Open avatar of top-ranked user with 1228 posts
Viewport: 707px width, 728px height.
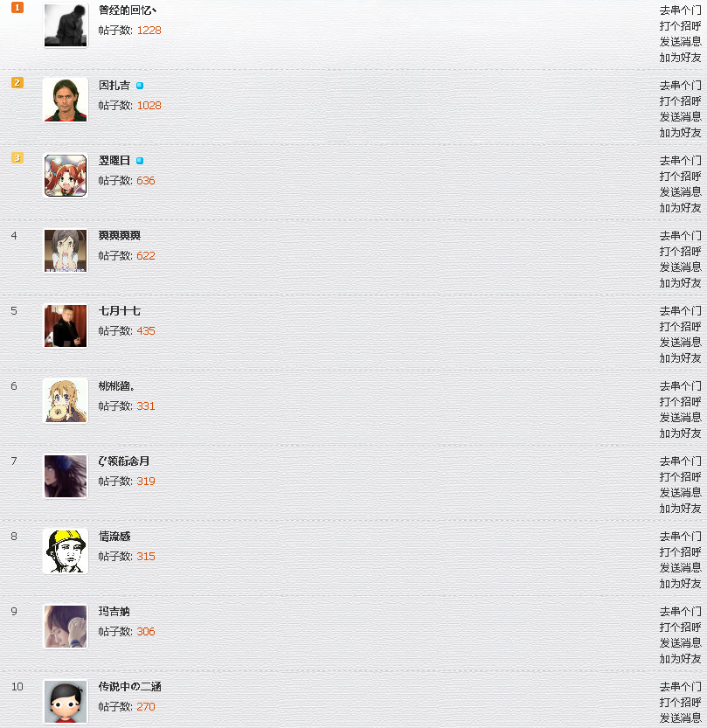66,24
